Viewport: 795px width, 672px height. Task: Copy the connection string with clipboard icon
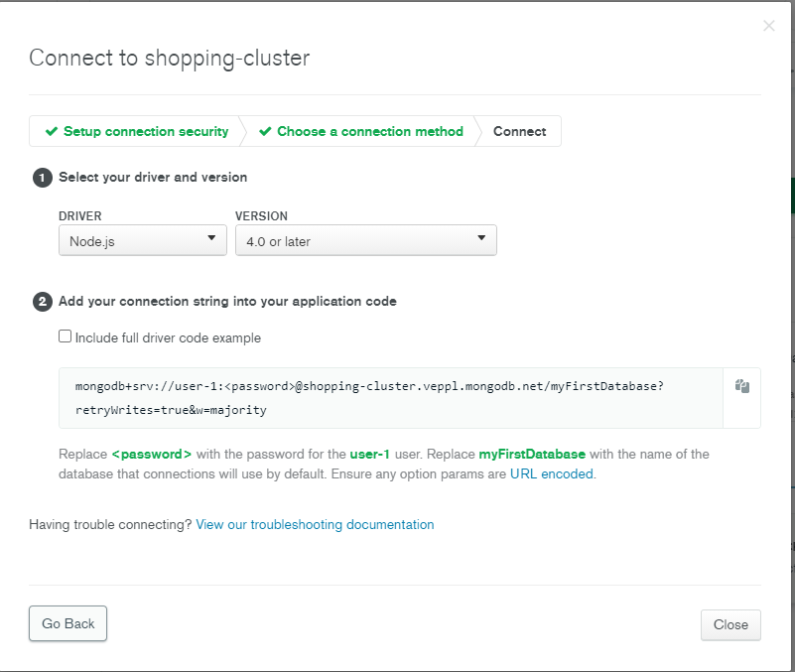741,386
